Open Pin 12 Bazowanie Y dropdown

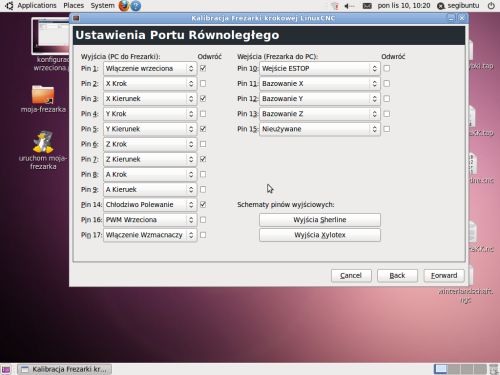[x=320, y=99]
